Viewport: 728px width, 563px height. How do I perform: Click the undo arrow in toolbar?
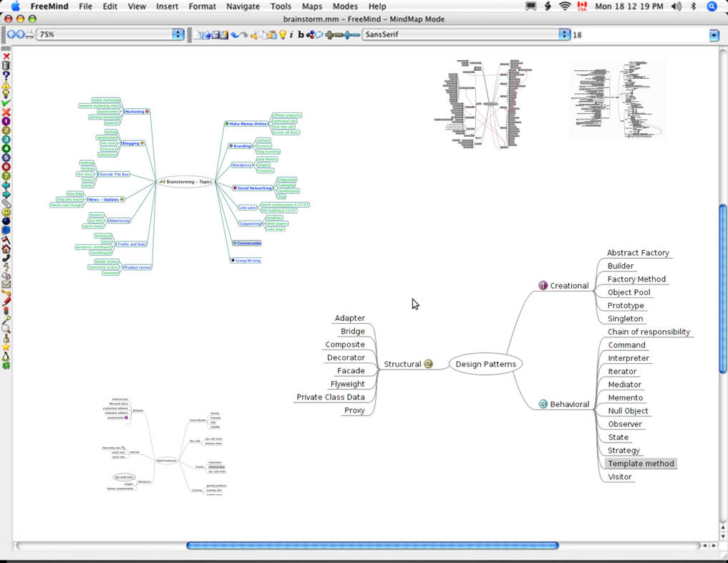pos(235,34)
